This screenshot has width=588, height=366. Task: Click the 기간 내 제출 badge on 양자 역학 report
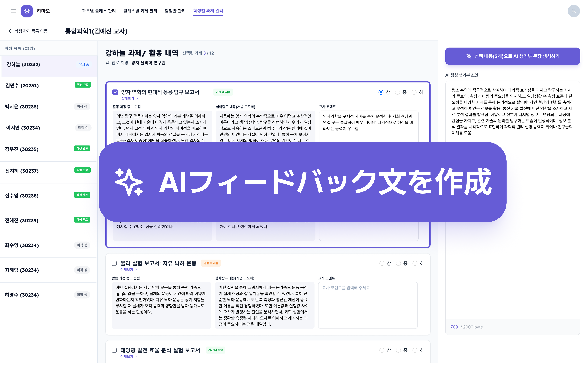223,92
